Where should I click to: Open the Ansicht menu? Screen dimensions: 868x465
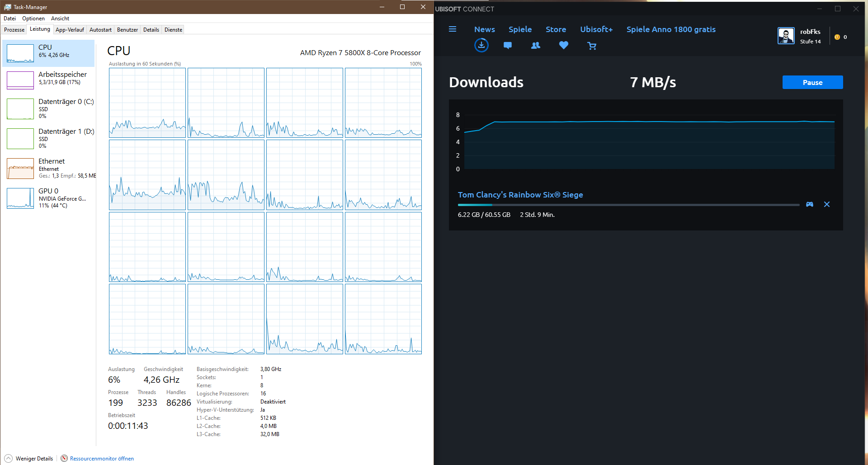click(x=60, y=19)
